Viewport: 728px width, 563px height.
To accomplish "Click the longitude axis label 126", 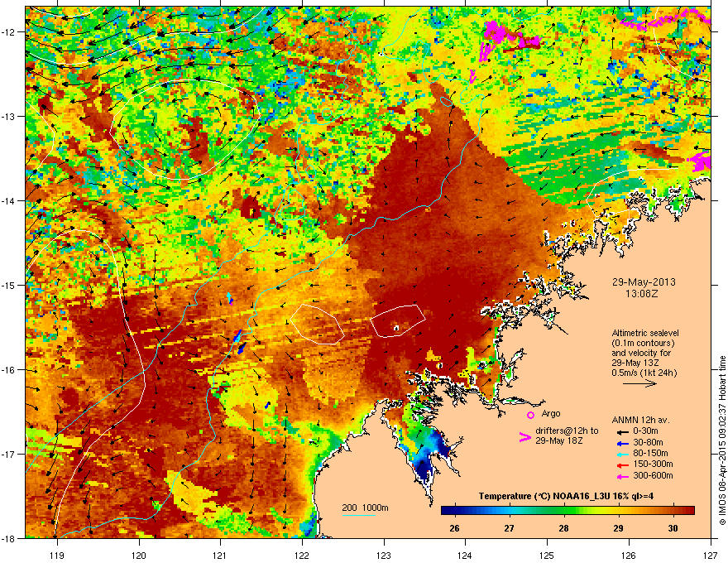I will click(x=629, y=555).
